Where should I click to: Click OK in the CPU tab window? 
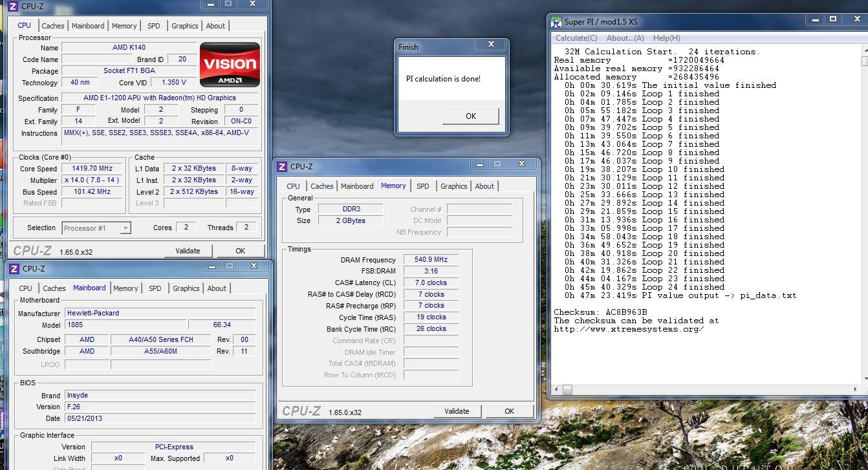[x=240, y=251]
